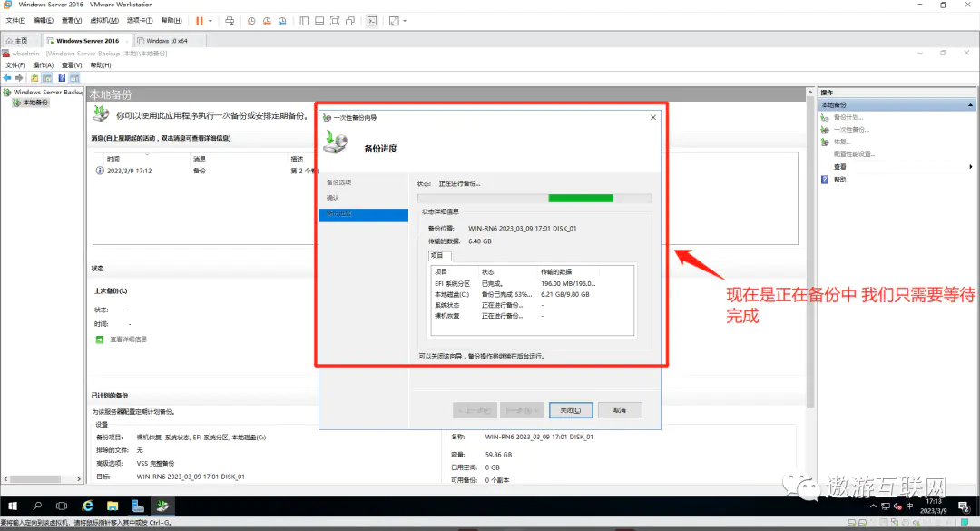The image size is (980, 531).
Task: Select the Windows Server 2016 tab
Action: (87, 41)
